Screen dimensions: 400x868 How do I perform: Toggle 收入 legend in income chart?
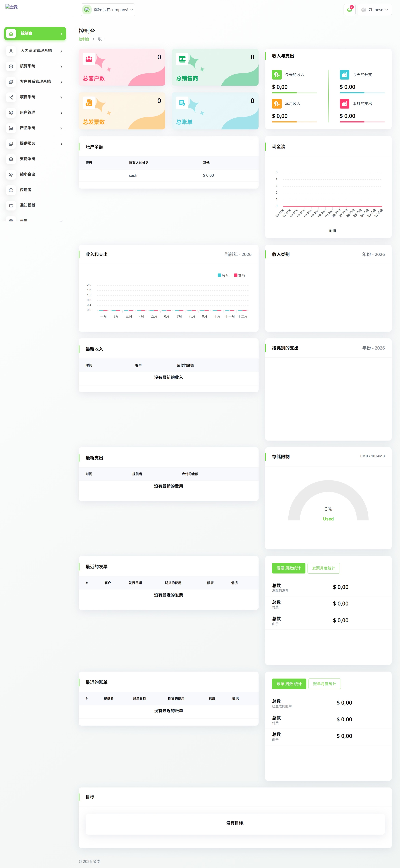pos(223,275)
